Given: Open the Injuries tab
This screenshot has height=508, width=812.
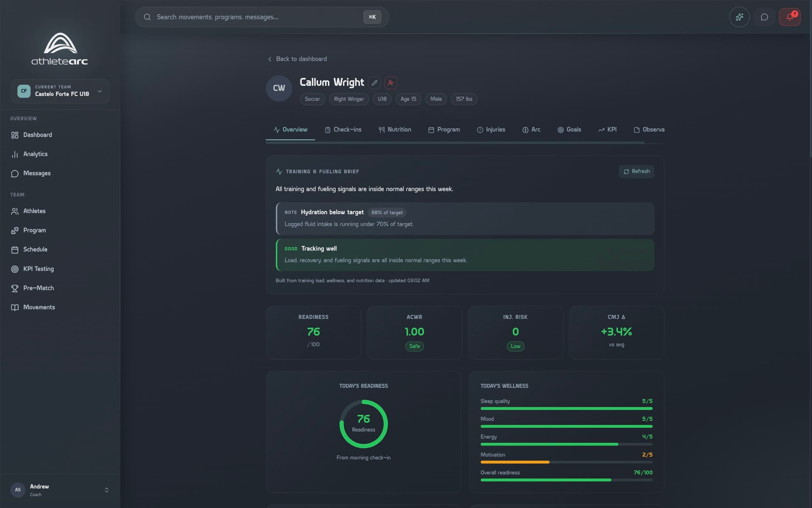Looking at the screenshot, I should 491,130.
